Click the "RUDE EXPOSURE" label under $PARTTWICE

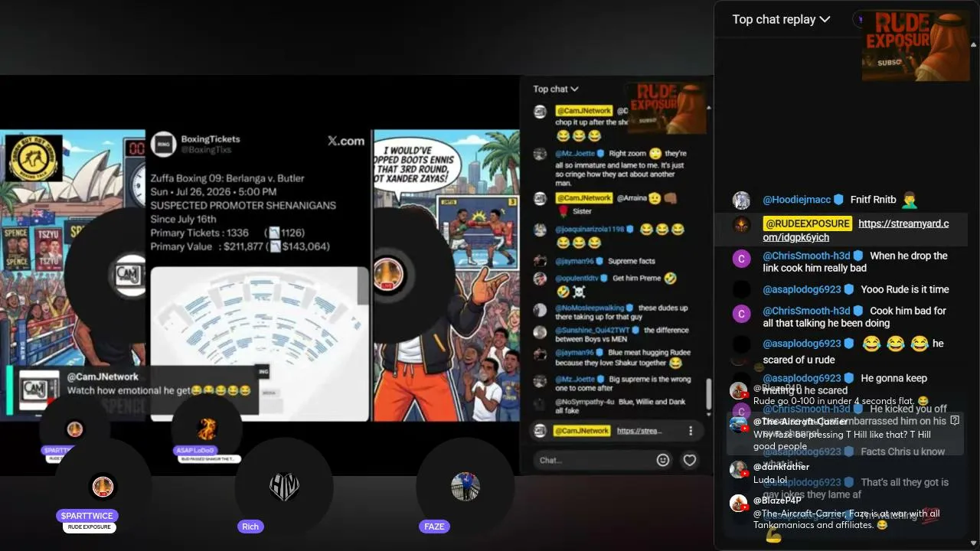pos(90,527)
